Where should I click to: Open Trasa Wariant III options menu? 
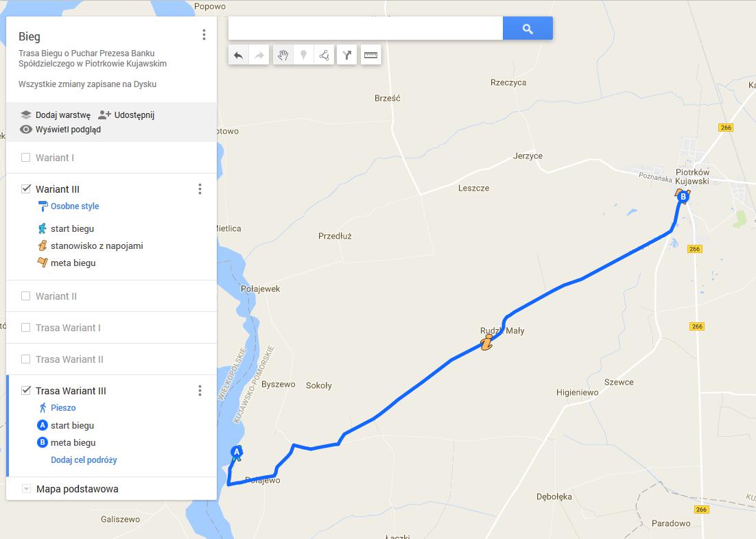pos(200,390)
